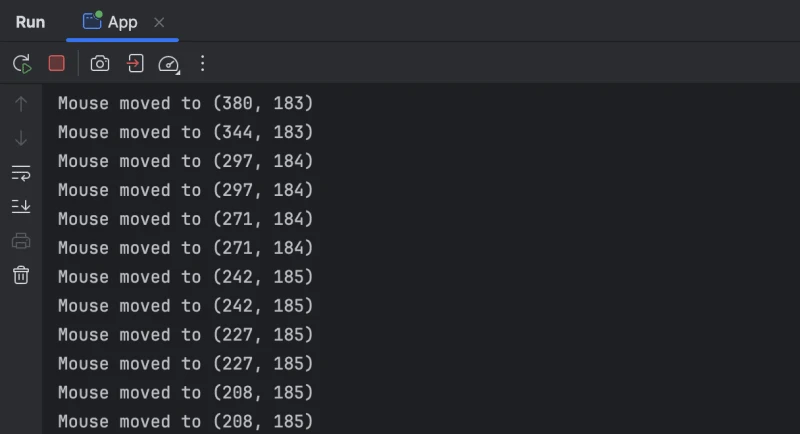Jump down the stack trace with down arrow

pos(21,138)
